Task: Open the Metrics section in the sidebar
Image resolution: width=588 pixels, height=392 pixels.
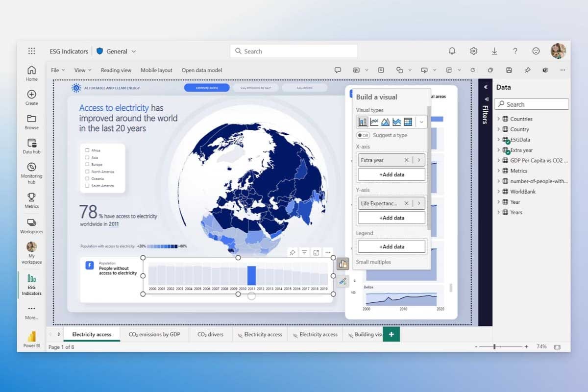Action: [31, 201]
